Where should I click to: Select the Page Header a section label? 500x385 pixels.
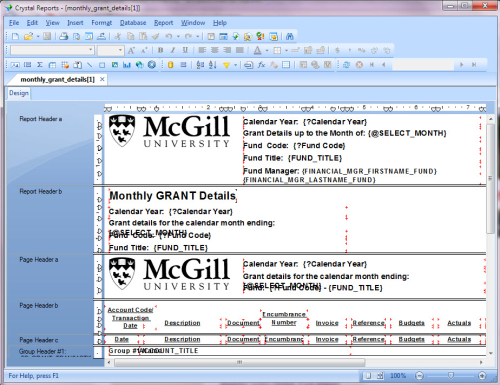pyautogui.click(x=39, y=260)
